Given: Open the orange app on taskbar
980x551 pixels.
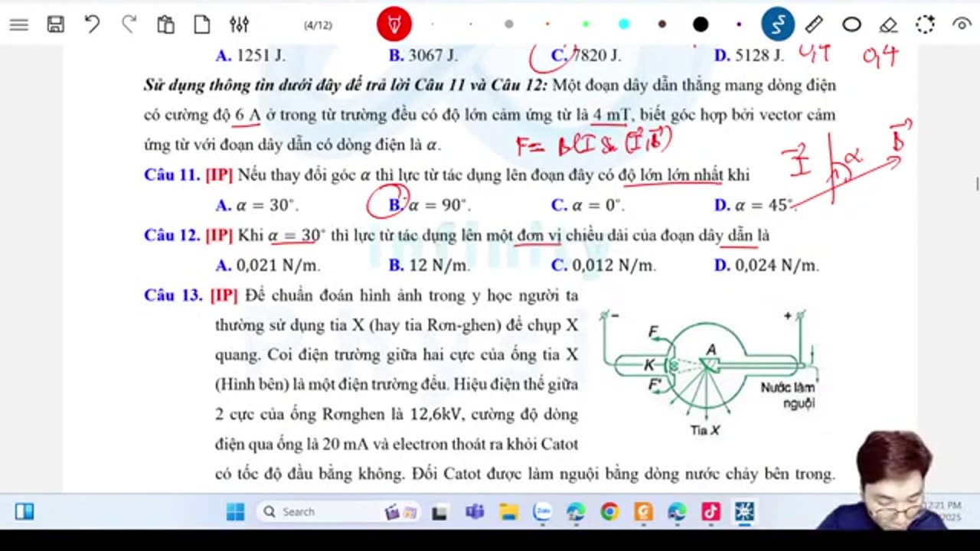Looking at the screenshot, I should point(643,512).
